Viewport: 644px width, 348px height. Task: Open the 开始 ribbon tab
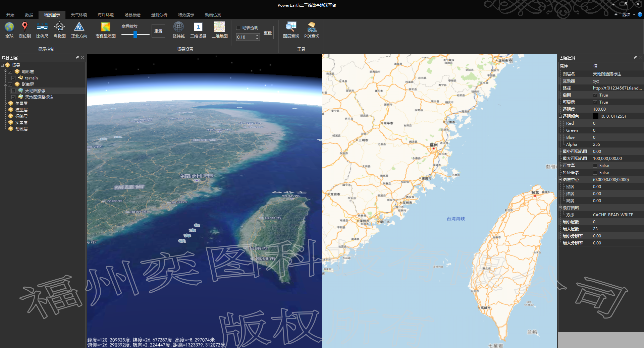[10, 15]
